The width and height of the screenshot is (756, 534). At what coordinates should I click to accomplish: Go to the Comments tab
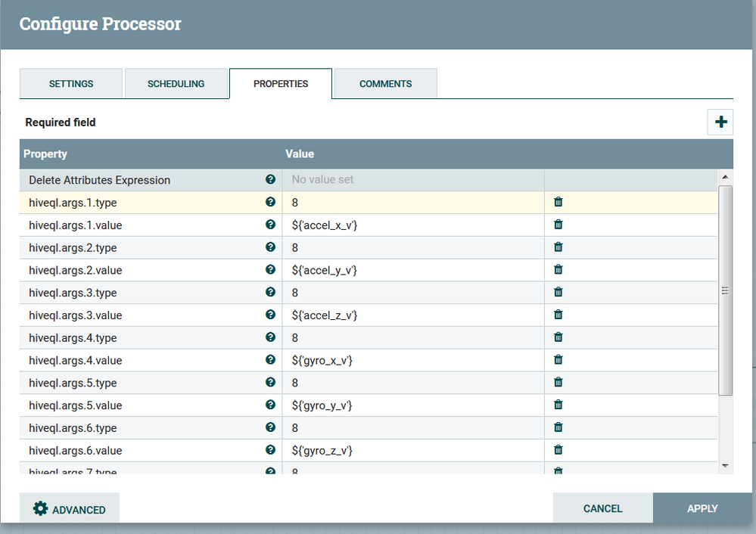[385, 84]
